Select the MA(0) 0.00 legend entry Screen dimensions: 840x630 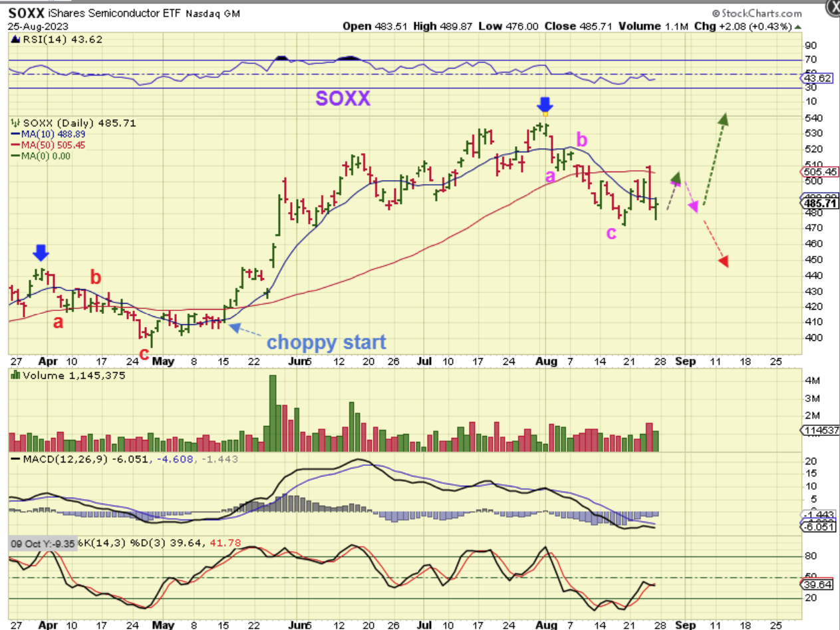(x=40, y=156)
